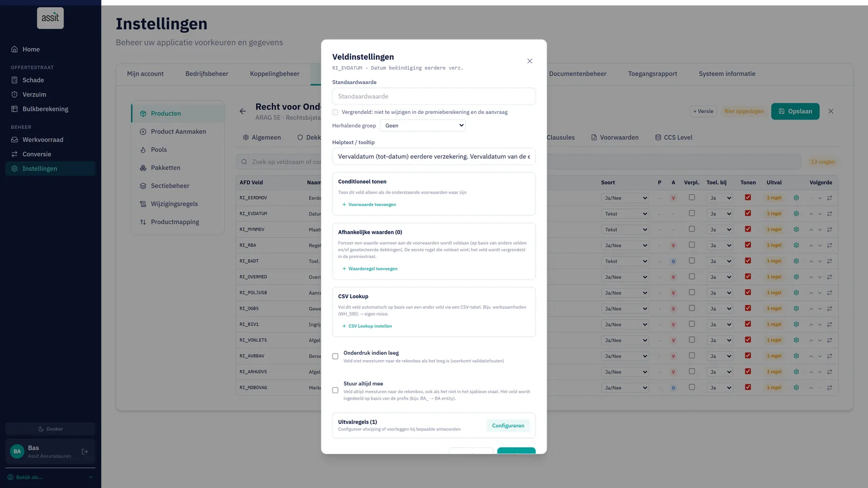
Task: Switch to the Toegangsrapport tab
Action: [652, 74]
